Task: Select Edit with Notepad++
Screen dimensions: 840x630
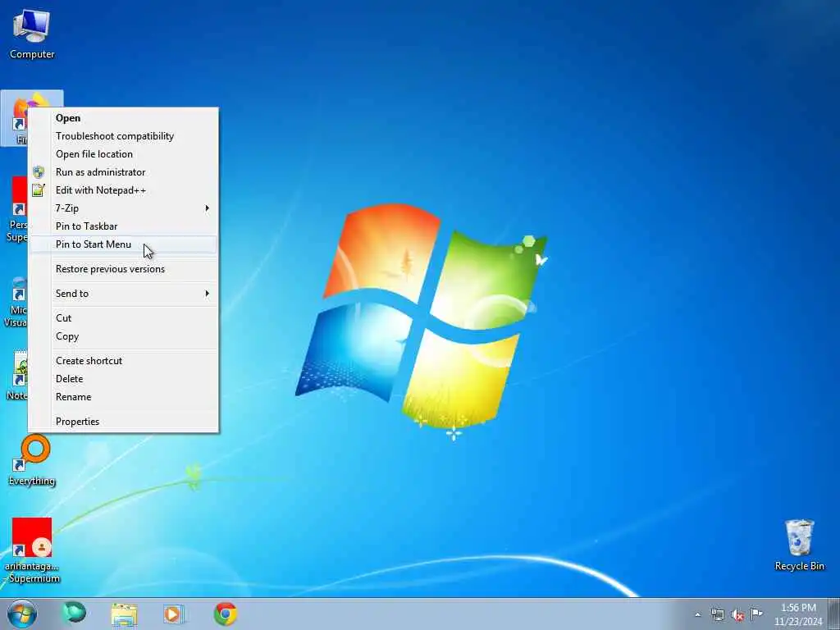Action: [123, 190]
